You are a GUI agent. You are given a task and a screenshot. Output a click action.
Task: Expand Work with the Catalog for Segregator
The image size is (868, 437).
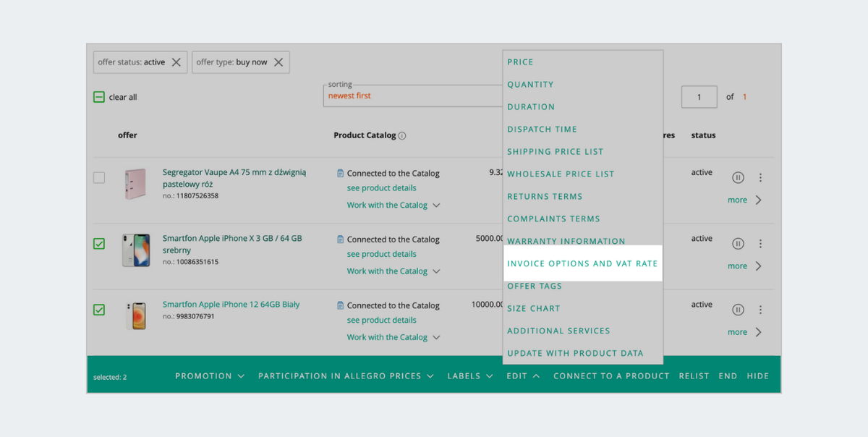click(393, 205)
